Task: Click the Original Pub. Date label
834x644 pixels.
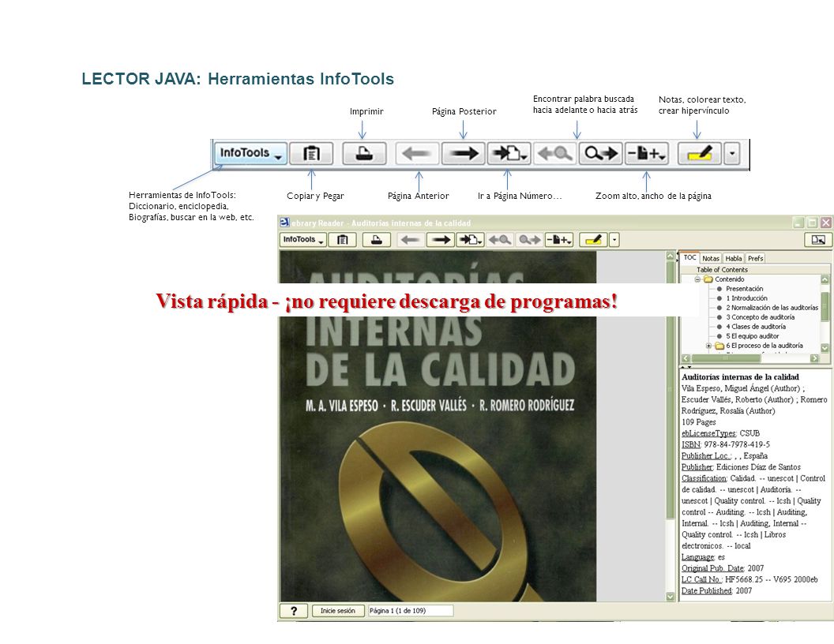Action: tap(712, 568)
